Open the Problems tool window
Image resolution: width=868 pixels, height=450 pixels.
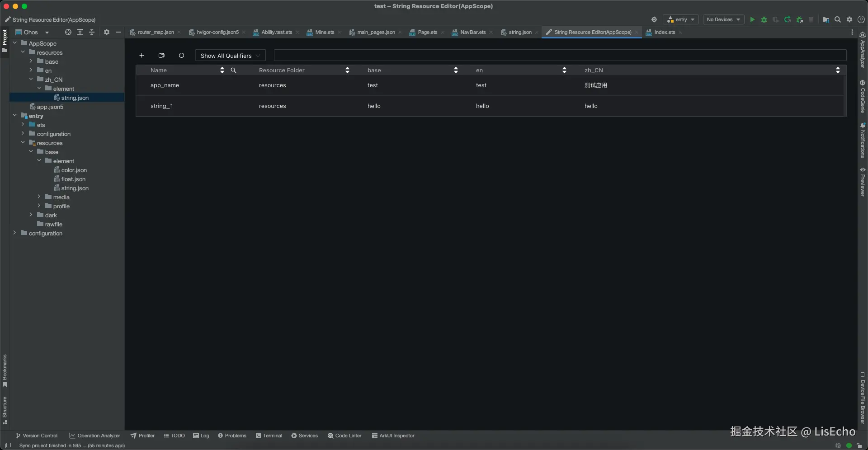click(x=232, y=436)
